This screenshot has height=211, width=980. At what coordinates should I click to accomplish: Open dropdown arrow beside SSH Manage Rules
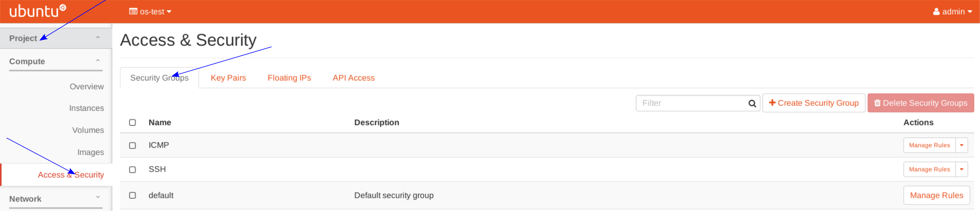click(x=962, y=170)
